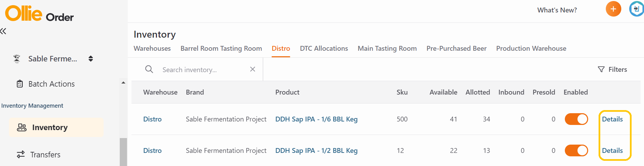Screen dimensions: 644x166
Task: Clear search with the X icon
Action: pyautogui.click(x=253, y=69)
